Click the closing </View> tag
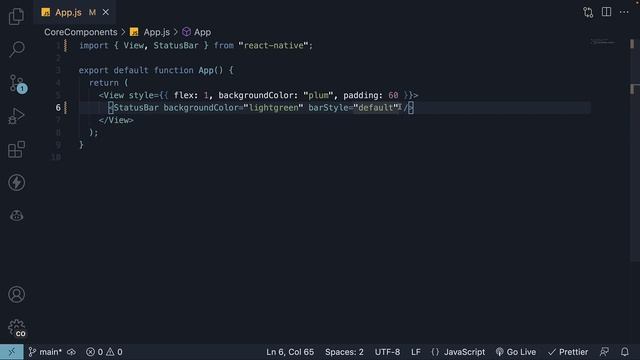The width and height of the screenshot is (640, 360). click(116, 120)
